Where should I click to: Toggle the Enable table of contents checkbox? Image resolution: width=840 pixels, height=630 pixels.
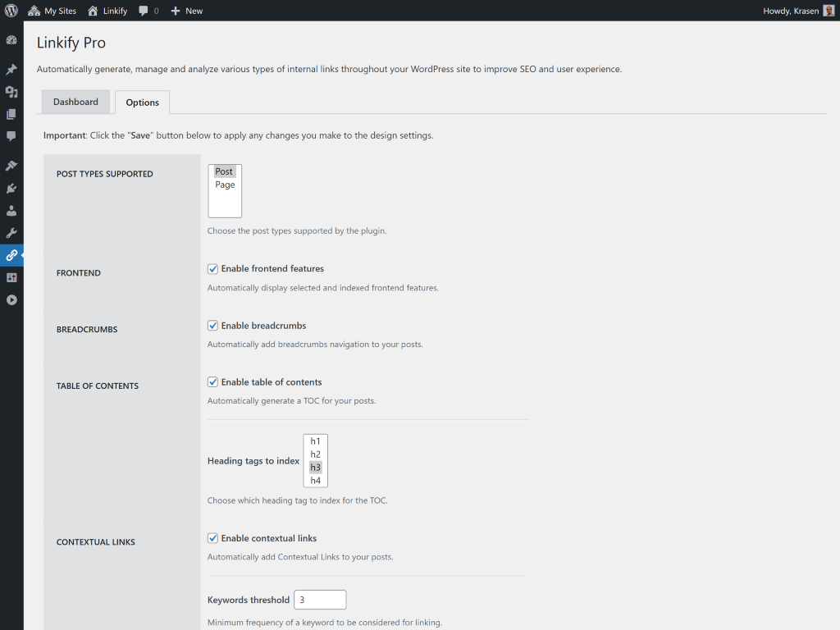(212, 382)
